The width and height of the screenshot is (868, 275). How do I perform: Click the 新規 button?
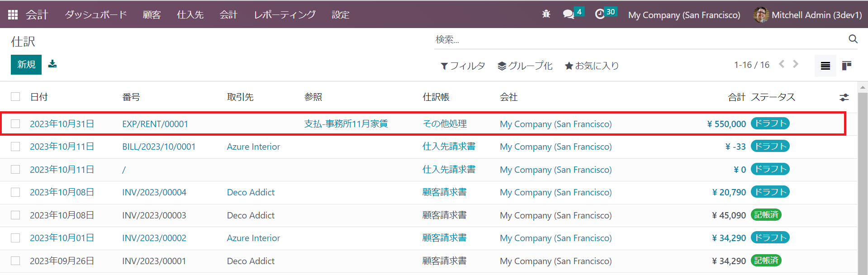coord(26,65)
